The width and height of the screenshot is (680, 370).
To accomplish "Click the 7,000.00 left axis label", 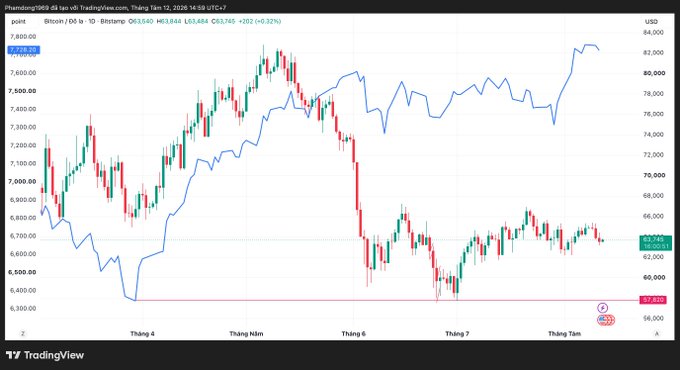I will pyautogui.click(x=22, y=182).
